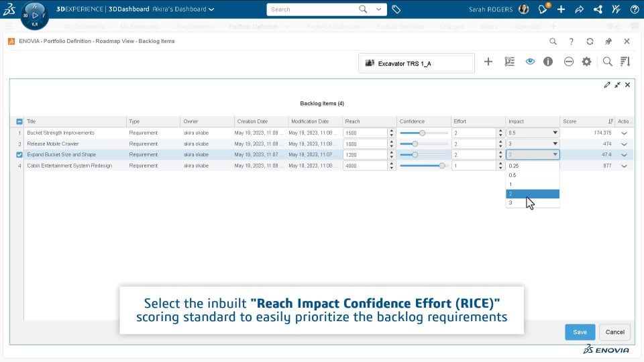The image size is (644, 362).
Task: Select highlighted 2 in Impact list
Action: [x=533, y=194]
